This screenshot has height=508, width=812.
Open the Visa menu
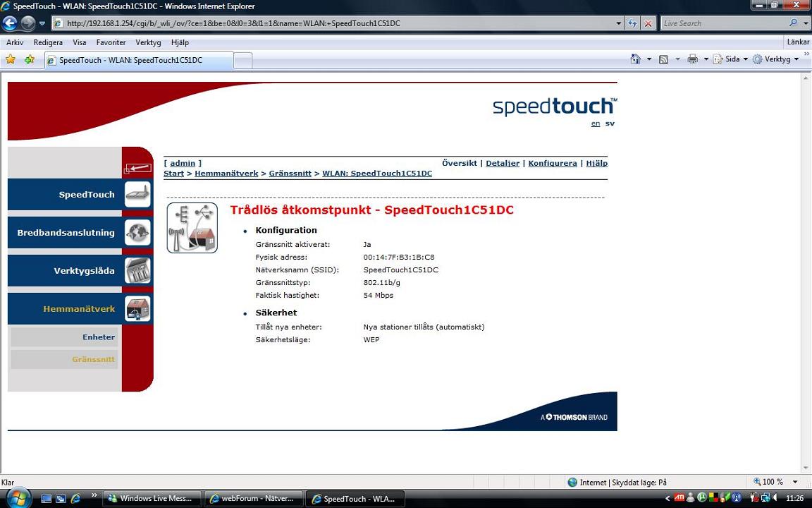point(79,42)
